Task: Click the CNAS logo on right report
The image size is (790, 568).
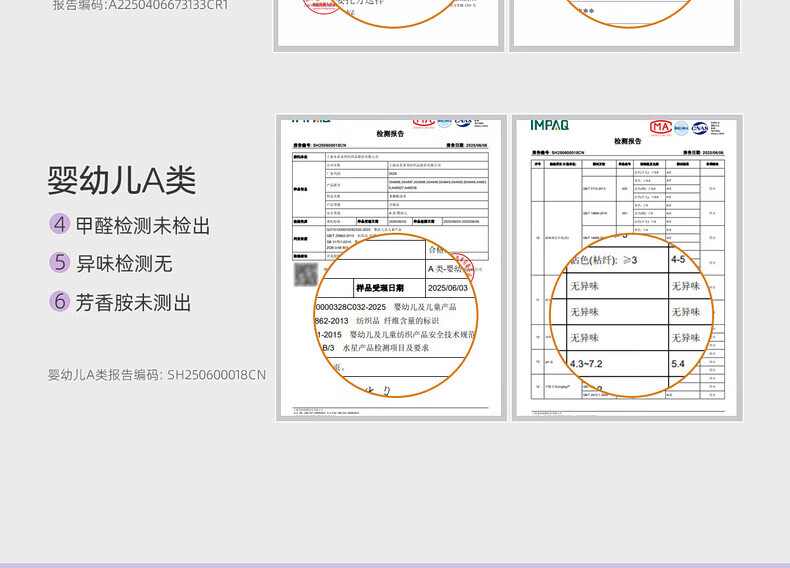Action: pyautogui.click(x=699, y=127)
